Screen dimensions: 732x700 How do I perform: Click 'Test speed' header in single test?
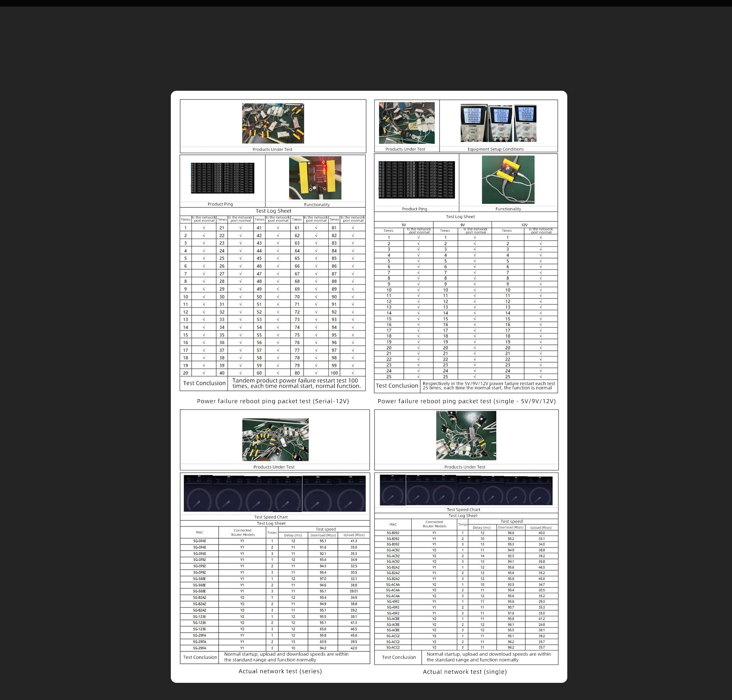(x=512, y=522)
